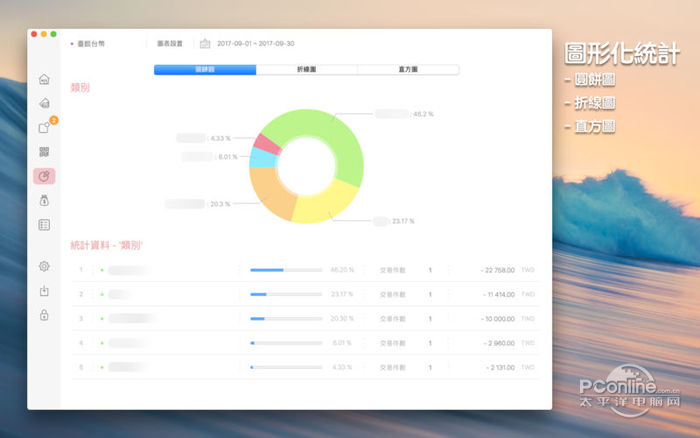Click the orange 20.3% donut segment
Image resolution: width=700 pixels, height=438 pixels.
[271, 192]
